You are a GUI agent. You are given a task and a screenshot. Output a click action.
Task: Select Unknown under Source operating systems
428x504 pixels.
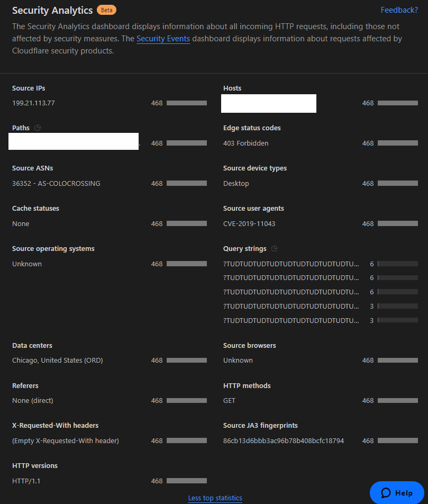(27, 264)
